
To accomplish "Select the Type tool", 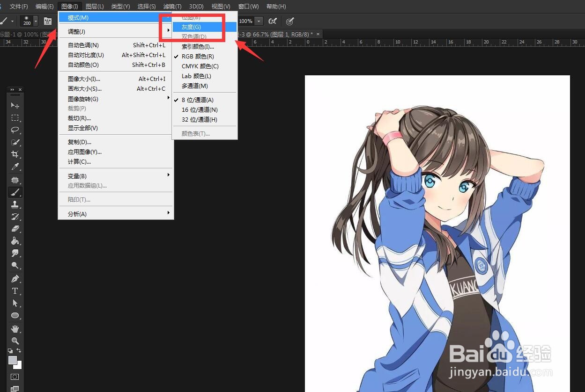I will [15, 291].
